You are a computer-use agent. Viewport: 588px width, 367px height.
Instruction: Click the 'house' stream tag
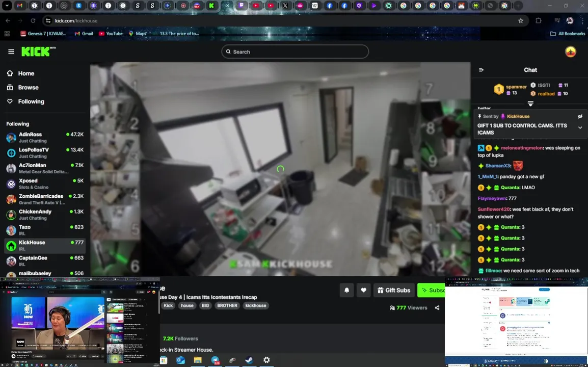pyautogui.click(x=187, y=305)
